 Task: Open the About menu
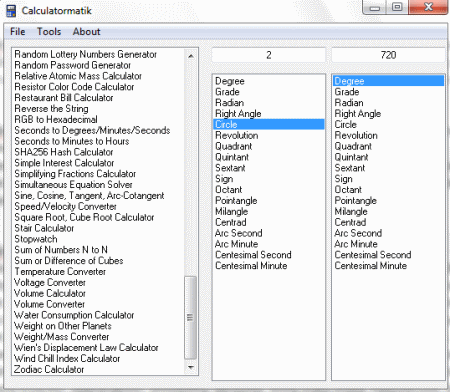coord(86,32)
